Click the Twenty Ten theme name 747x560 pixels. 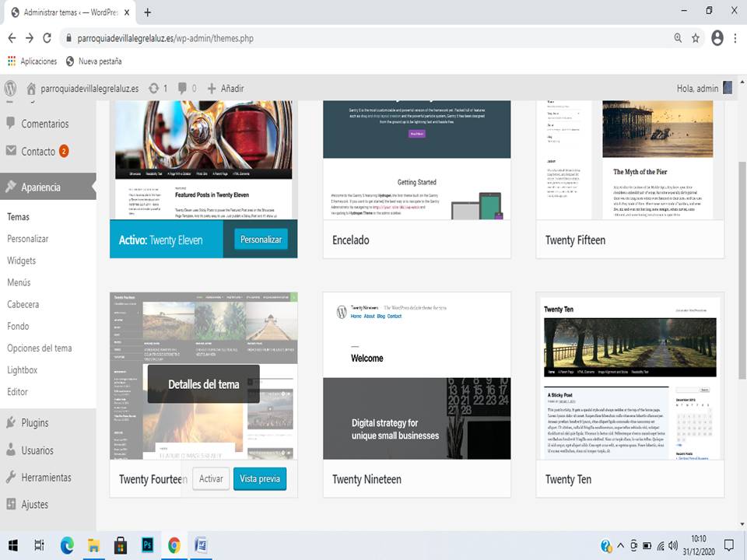point(568,479)
